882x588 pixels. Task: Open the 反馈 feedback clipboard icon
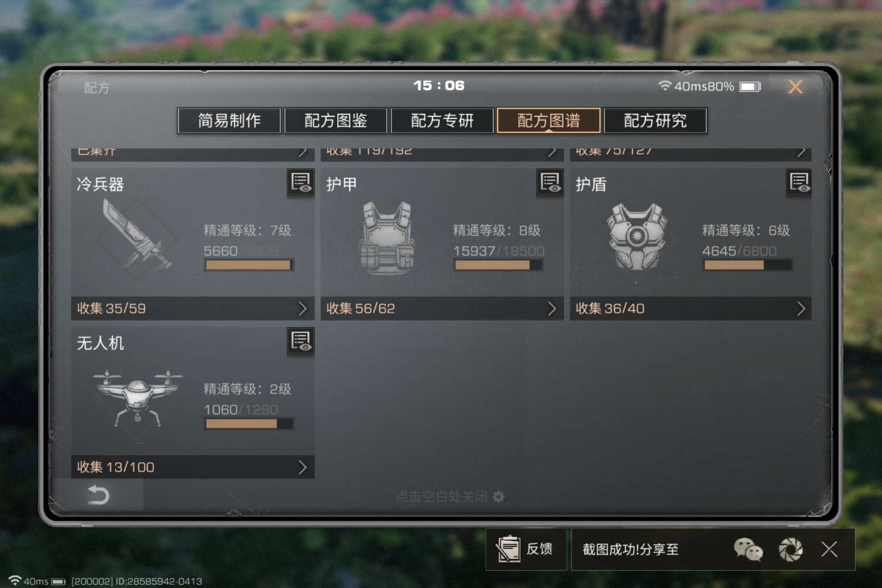pyautogui.click(x=508, y=549)
